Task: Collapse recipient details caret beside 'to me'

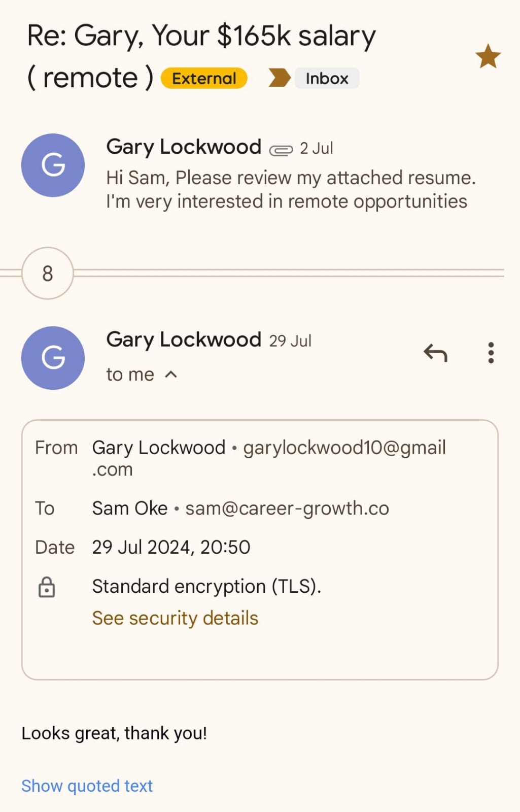Action: (171, 375)
